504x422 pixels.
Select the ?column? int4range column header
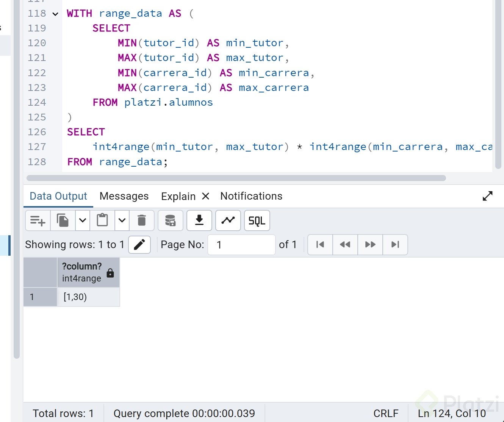click(88, 272)
